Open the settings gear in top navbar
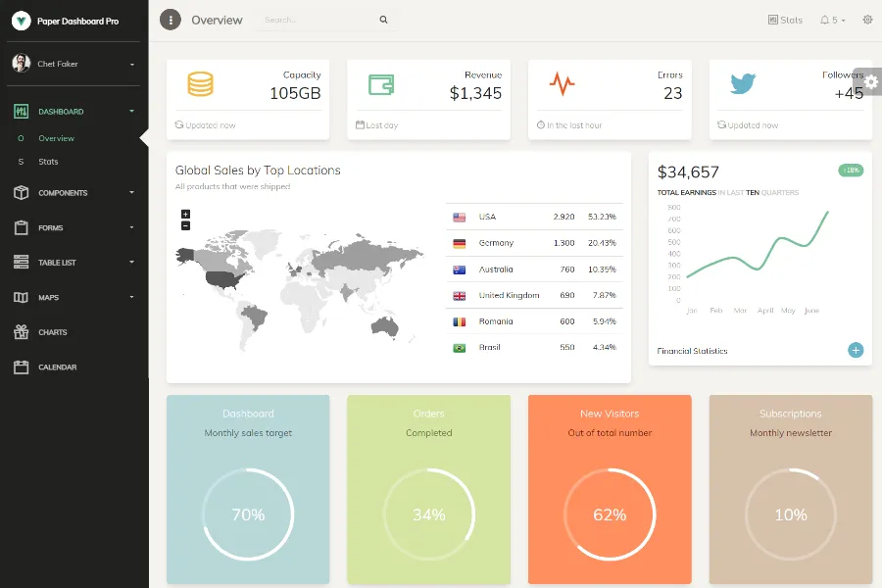 (867, 20)
